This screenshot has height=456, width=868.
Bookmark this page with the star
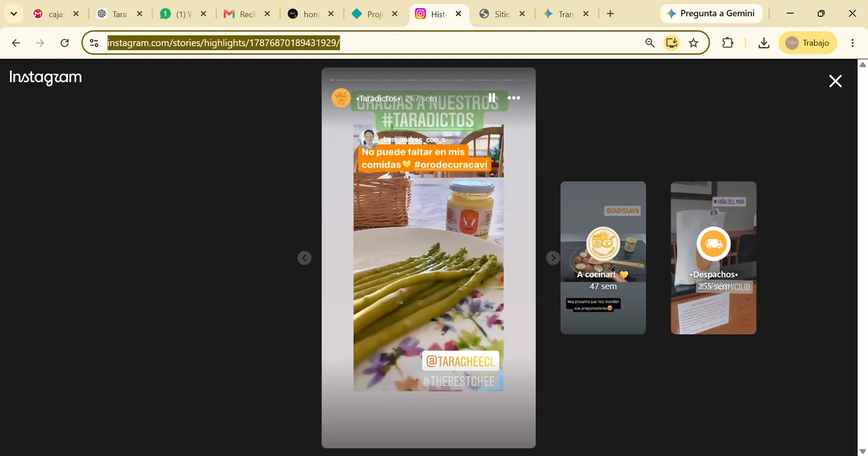click(693, 43)
